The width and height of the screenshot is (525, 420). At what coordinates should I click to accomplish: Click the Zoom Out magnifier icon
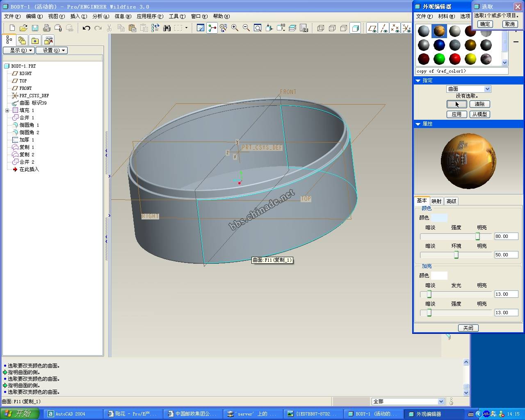(x=246, y=28)
